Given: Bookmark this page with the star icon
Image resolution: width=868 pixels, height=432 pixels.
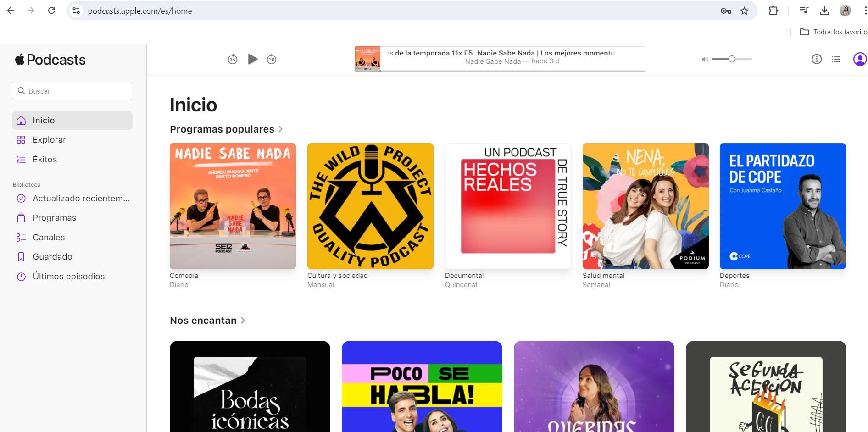Looking at the screenshot, I should coord(744,11).
